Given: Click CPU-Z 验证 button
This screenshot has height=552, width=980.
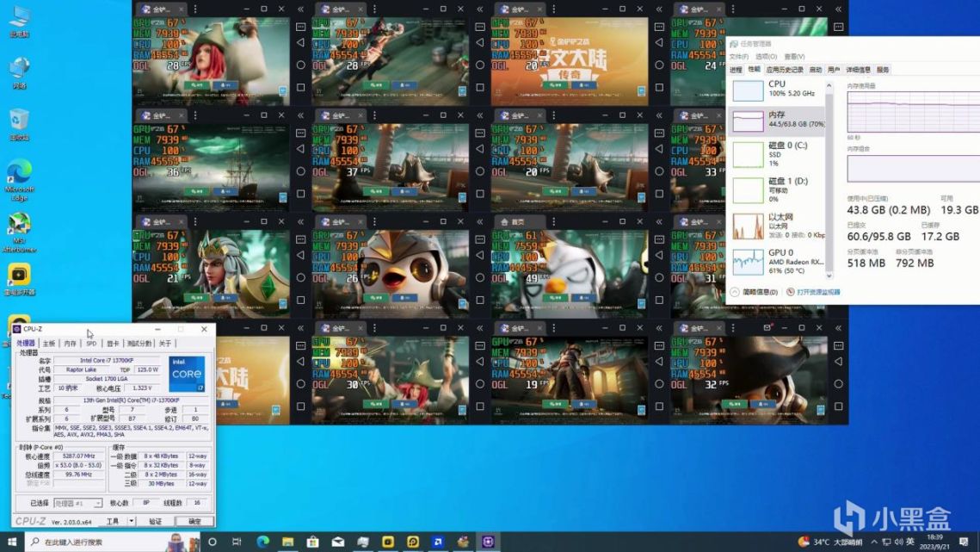Looking at the screenshot, I should 155,521.
